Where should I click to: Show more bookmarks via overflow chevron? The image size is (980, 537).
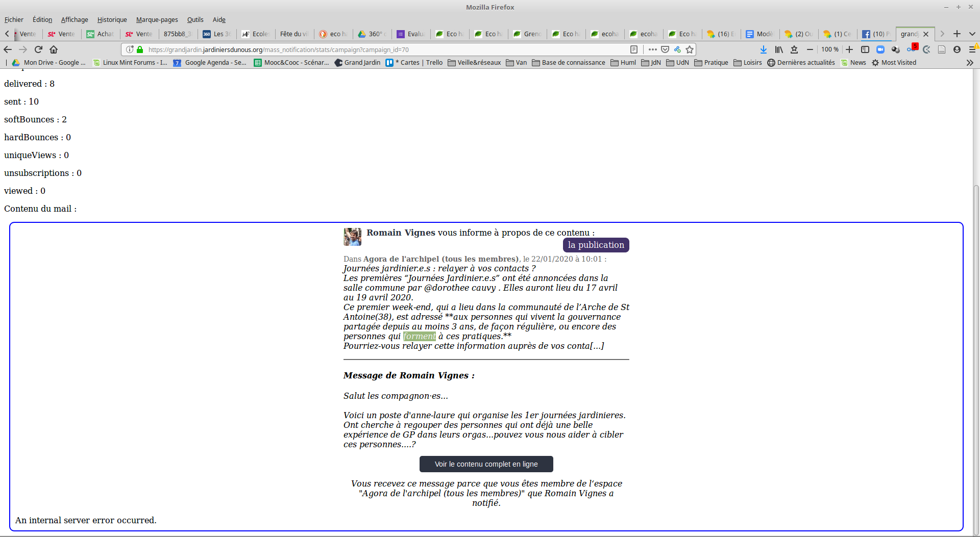pyautogui.click(x=970, y=63)
